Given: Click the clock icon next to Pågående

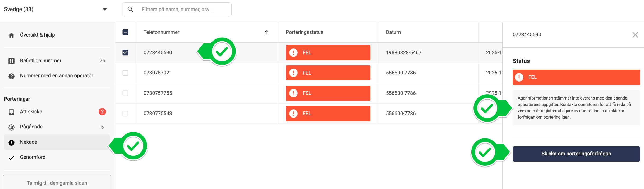Looking at the screenshot, I should click(11, 127).
